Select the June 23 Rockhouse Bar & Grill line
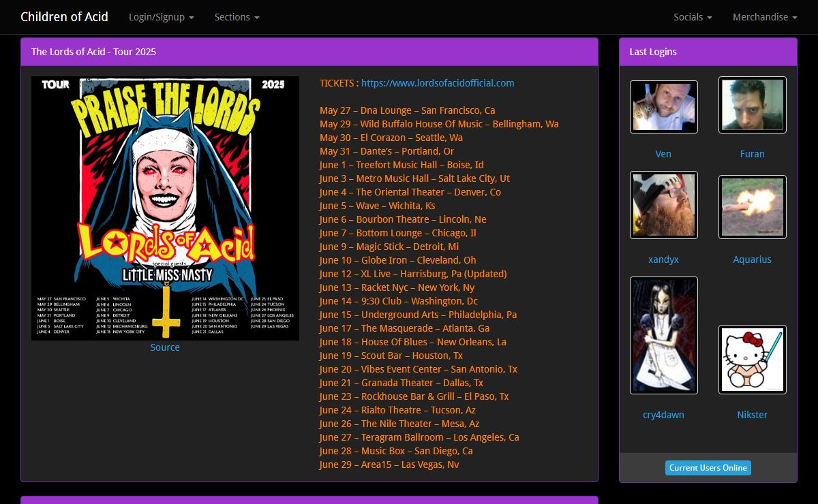The height and width of the screenshot is (504, 818). click(x=414, y=396)
